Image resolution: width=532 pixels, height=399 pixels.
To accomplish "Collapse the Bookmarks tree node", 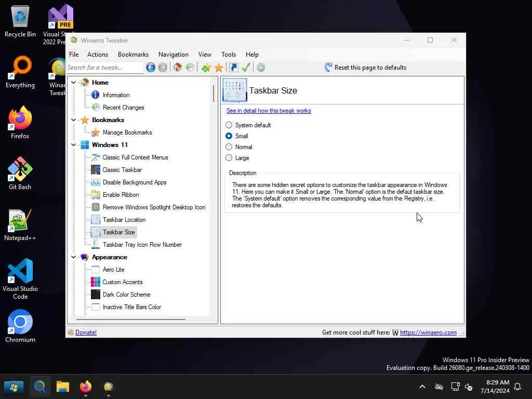I will (73, 120).
